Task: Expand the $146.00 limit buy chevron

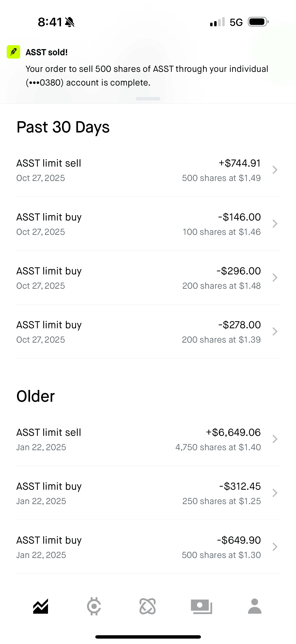Action: click(x=275, y=224)
